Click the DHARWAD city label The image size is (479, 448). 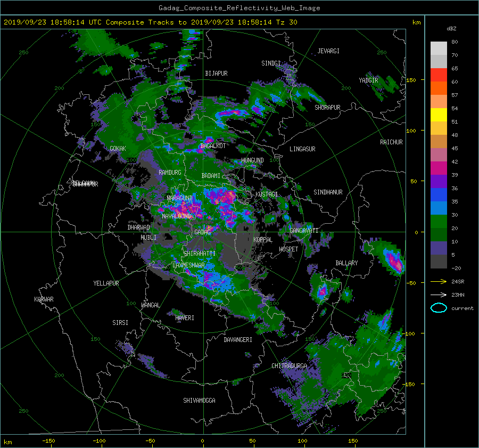coord(138,227)
